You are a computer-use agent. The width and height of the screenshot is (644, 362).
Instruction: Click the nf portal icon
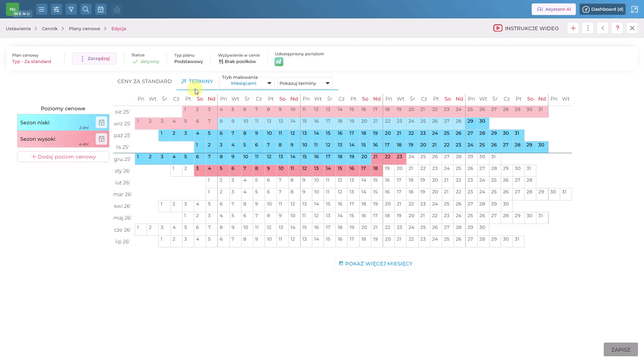(279, 62)
